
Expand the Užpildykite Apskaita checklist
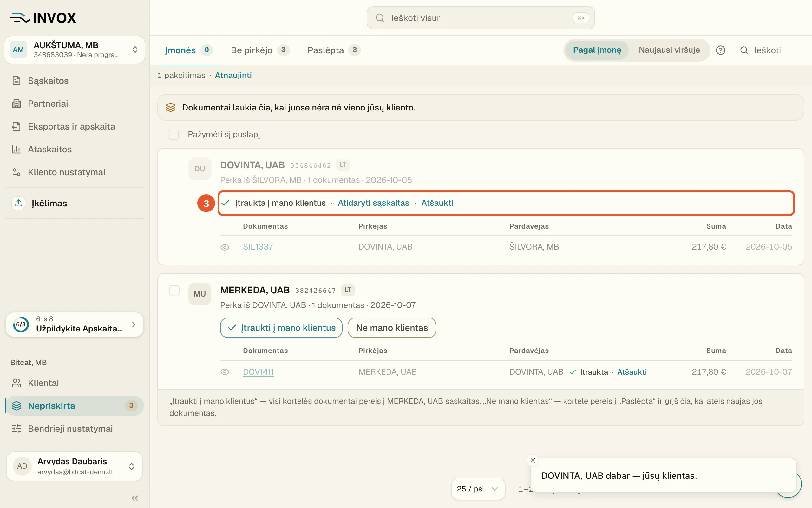[75, 324]
